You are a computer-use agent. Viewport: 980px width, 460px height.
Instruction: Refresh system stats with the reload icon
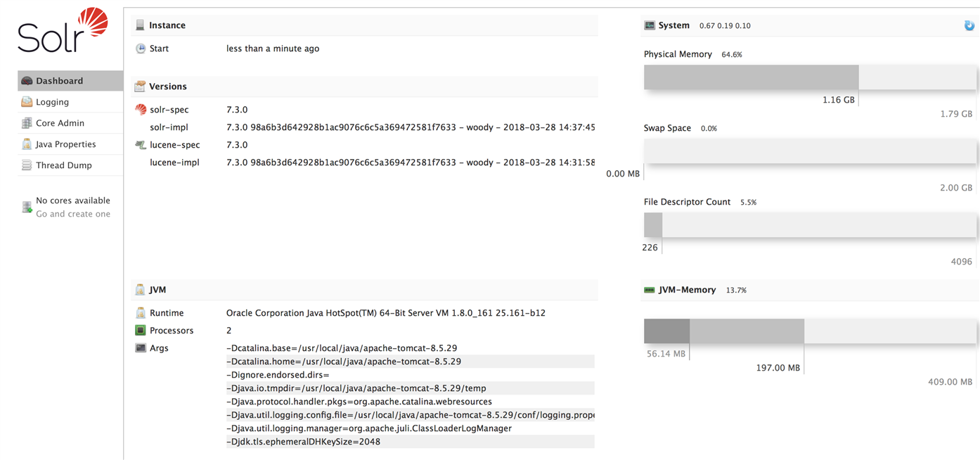click(x=969, y=25)
